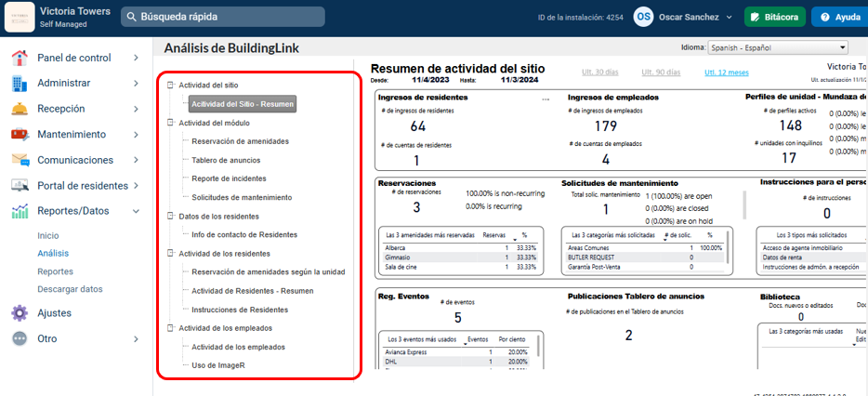Expand the Portal de residentes chevron
Screen dimensions: 868x396
(137, 186)
